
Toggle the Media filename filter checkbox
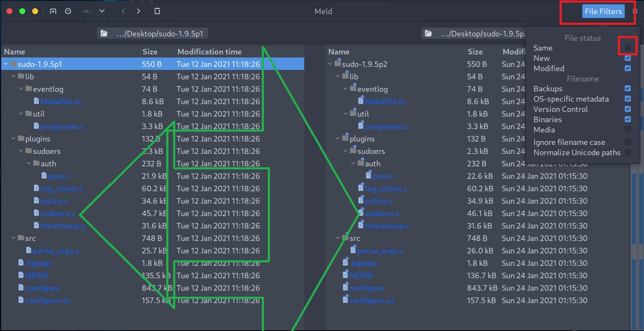[628, 129]
